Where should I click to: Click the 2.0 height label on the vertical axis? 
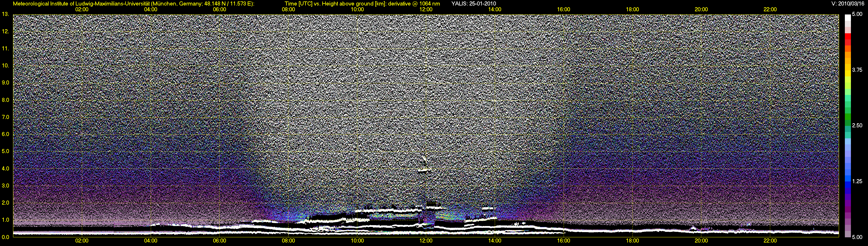tap(5, 203)
